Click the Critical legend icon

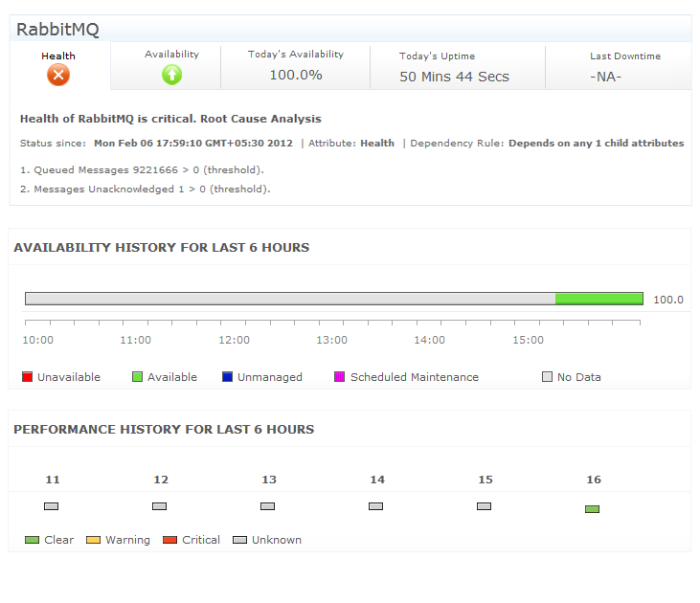click(x=170, y=540)
